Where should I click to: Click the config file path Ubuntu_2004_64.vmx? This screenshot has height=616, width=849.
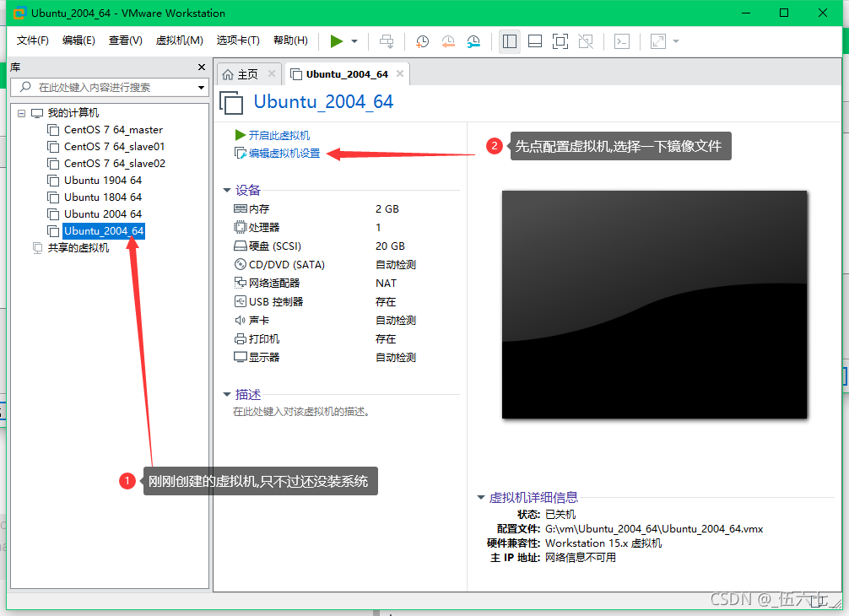click(x=654, y=529)
